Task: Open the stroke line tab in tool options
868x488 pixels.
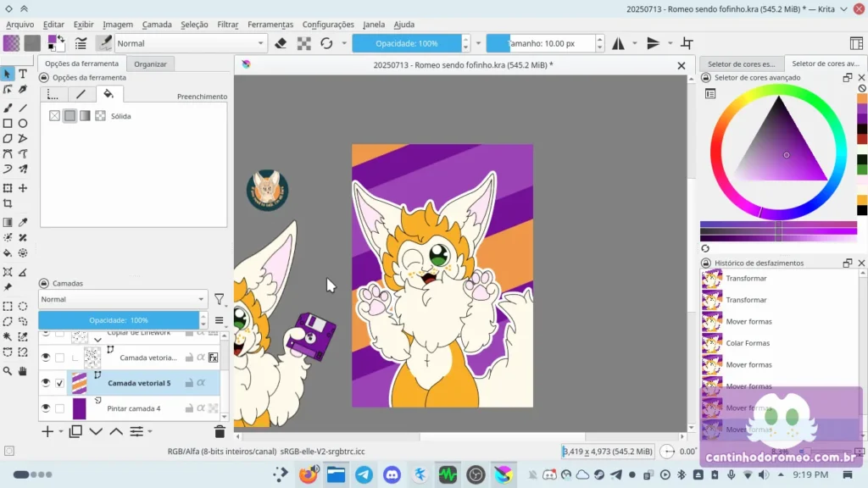Action: pyautogui.click(x=81, y=94)
